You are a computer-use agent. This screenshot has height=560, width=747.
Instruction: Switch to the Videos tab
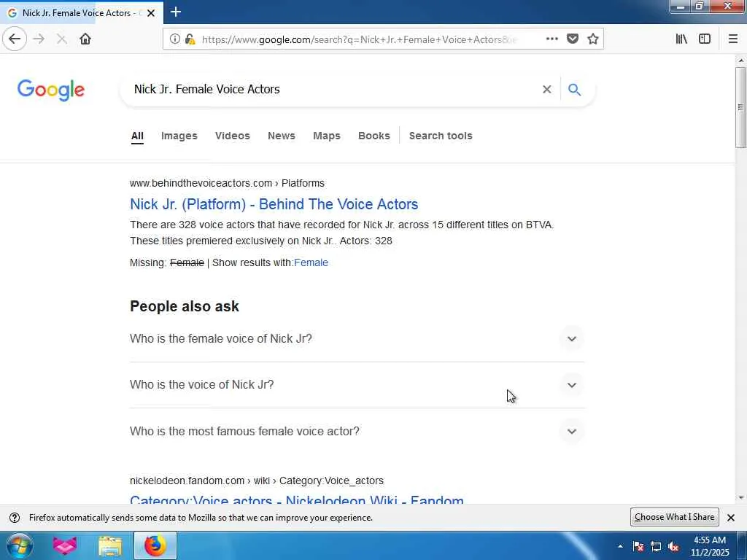233,136
